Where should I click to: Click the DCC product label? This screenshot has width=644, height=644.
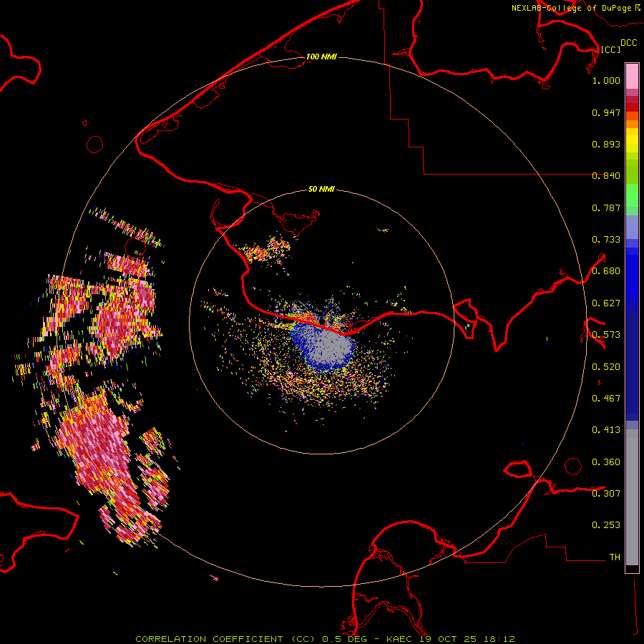[x=628, y=43]
